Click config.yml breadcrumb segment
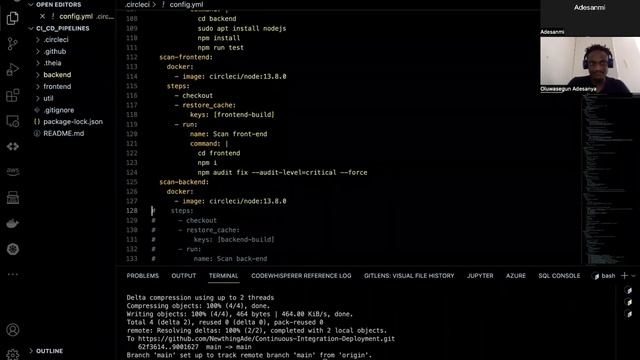 [186, 4]
